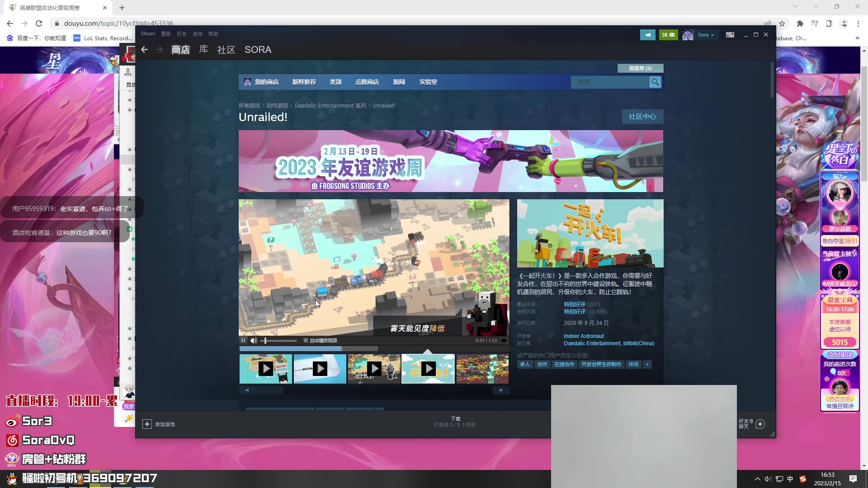
Task: Open Chrome tab search dropdown arrow
Action: coord(795,6)
